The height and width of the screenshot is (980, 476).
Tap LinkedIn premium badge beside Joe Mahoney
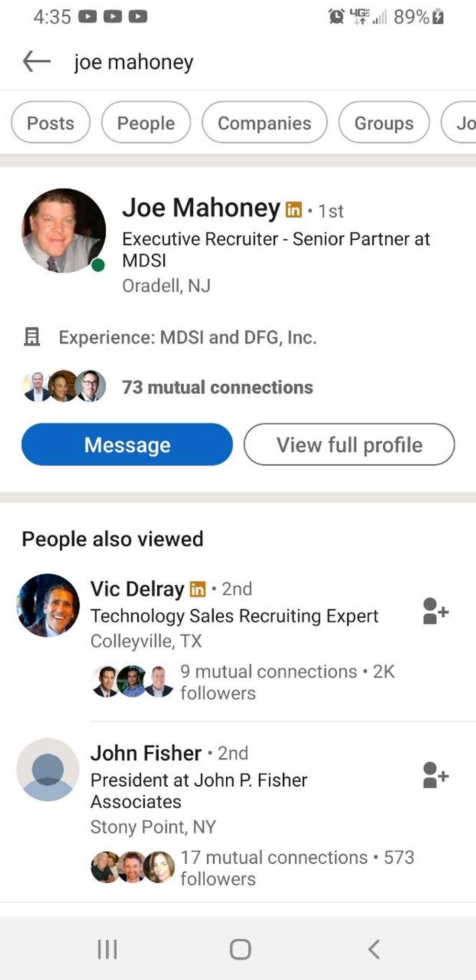[x=294, y=210]
